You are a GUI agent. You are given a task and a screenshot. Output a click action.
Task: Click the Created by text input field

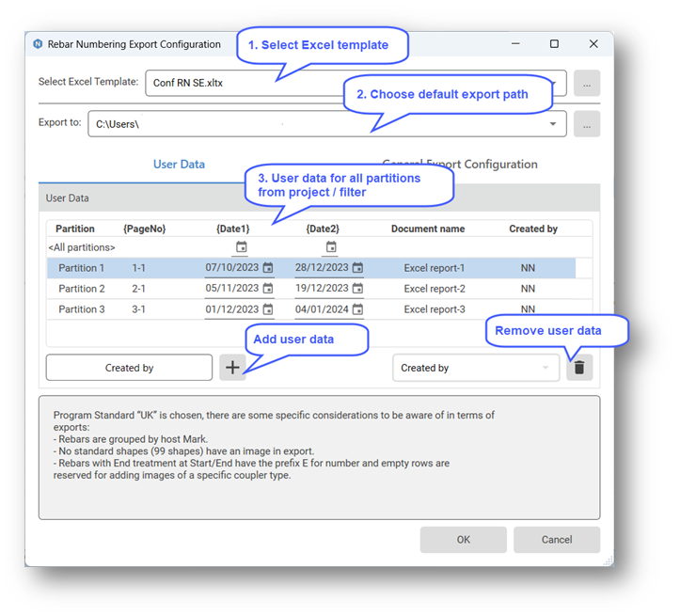click(129, 368)
